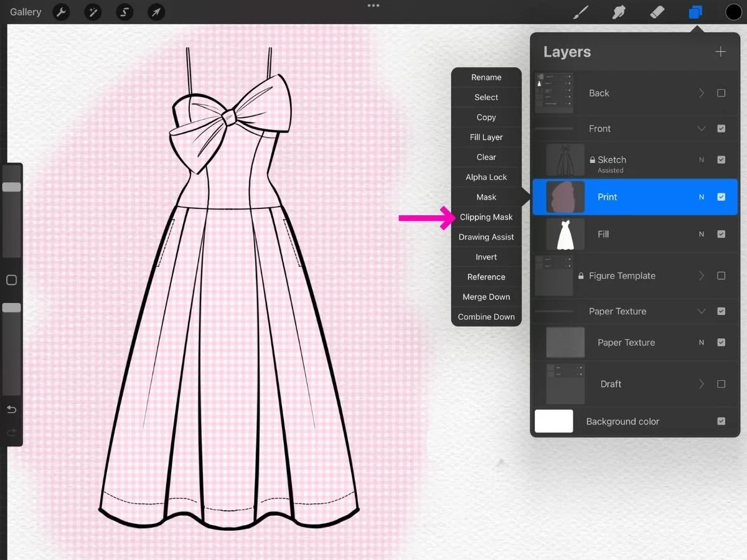
Task: Collapse the Front group chevron
Action: [702, 129]
